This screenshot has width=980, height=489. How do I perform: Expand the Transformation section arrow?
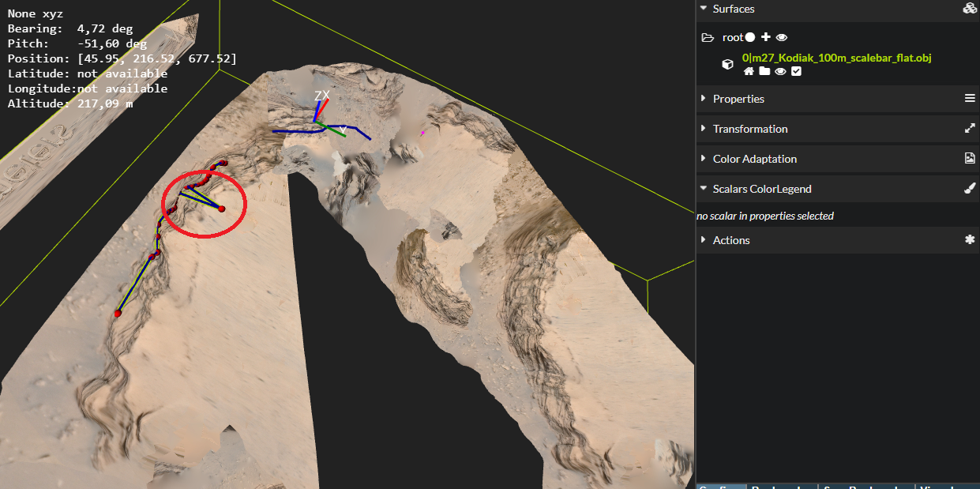[703, 129]
